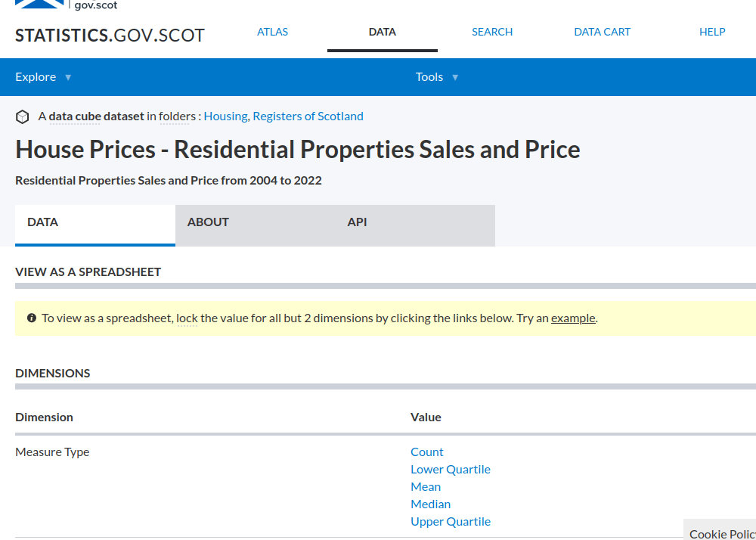This screenshot has width=756, height=540.
Task: Click the example link in the notice
Action: pos(572,318)
